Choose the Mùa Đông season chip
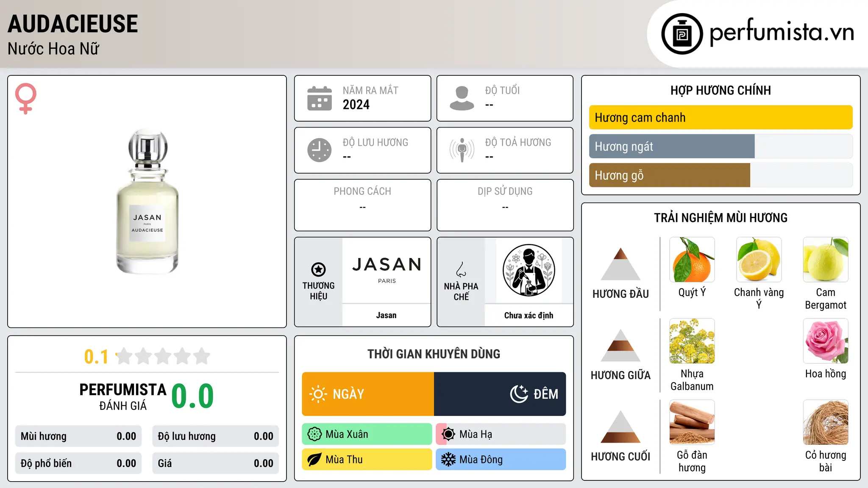 click(x=501, y=460)
